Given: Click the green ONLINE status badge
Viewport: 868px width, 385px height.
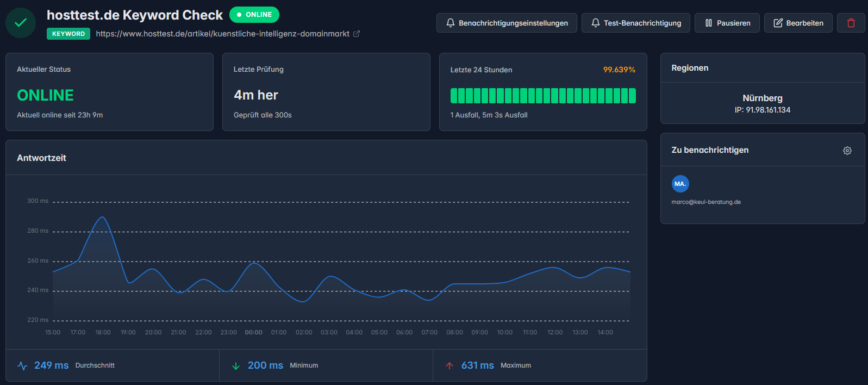Looking at the screenshot, I should coord(254,15).
